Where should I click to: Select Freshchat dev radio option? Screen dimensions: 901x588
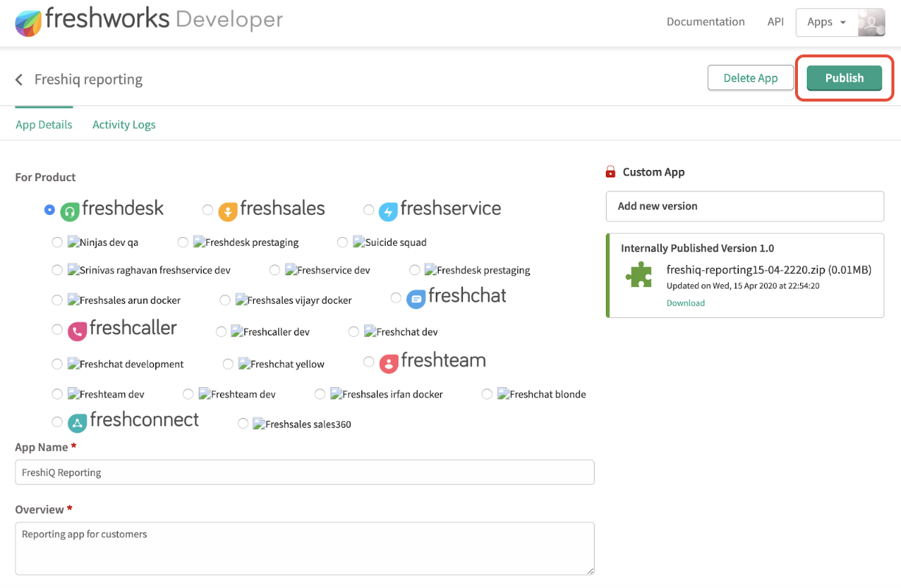point(353,331)
